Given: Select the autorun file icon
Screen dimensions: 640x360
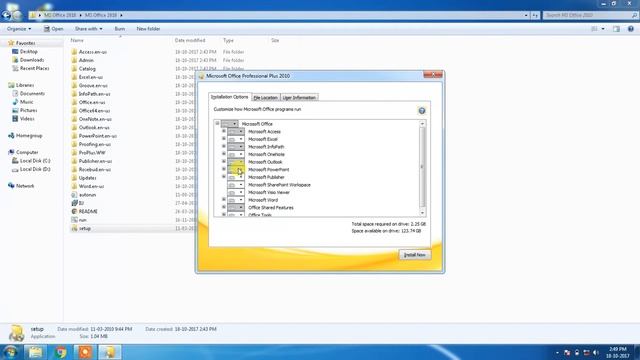Looking at the screenshot, I should (74, 195).
